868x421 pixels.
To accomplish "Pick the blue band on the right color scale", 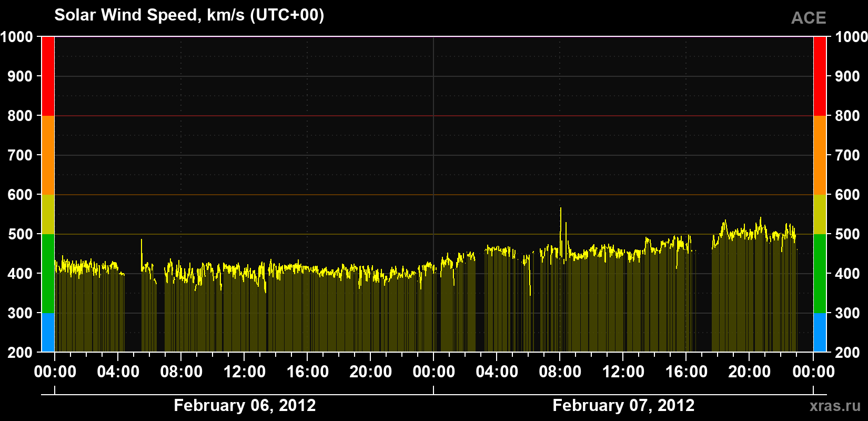I will point(820,333).
